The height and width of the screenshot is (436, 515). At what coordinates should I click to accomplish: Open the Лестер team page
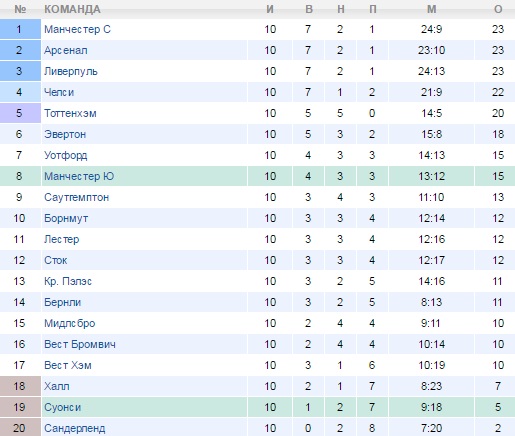point(62,239)
